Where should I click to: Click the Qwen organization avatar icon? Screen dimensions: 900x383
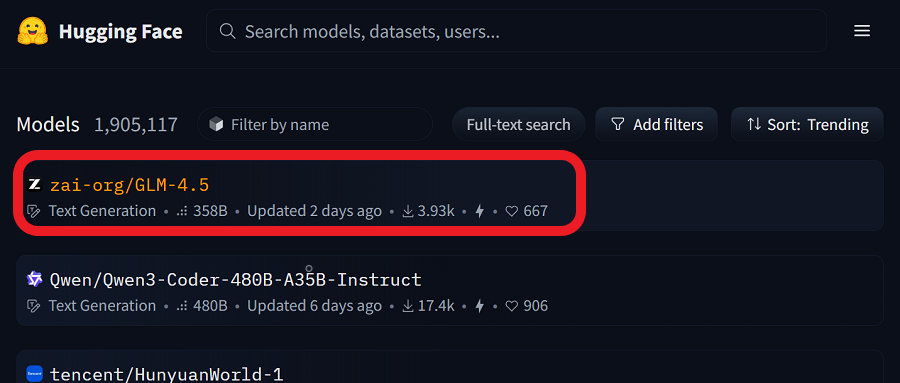coord(34,280)
